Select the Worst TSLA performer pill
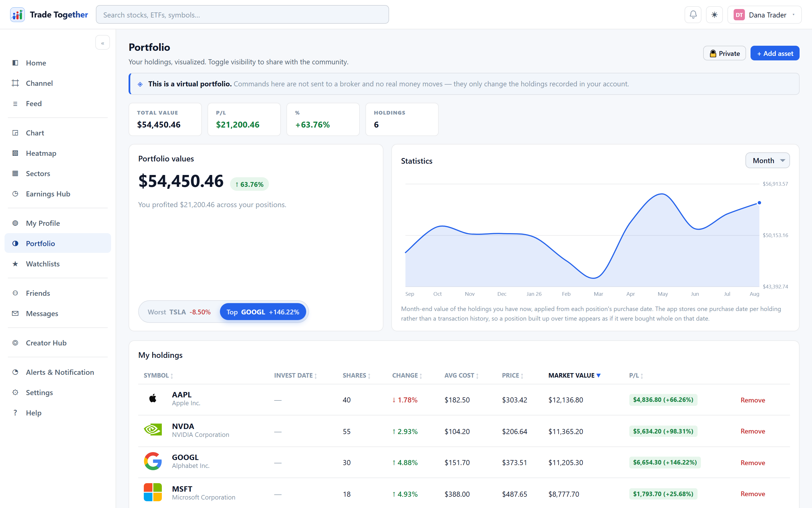Screen dimensions: 812x508 (179, 312)
